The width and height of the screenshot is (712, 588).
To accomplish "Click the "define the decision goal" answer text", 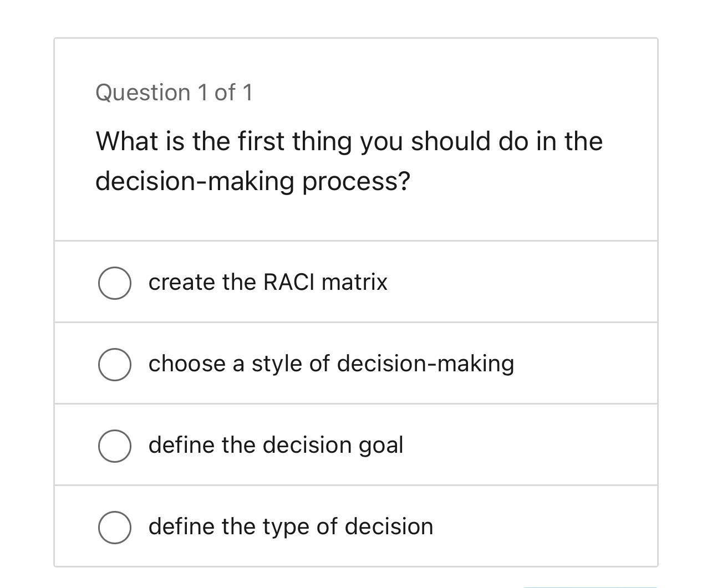I will click(x=276, y=445).
